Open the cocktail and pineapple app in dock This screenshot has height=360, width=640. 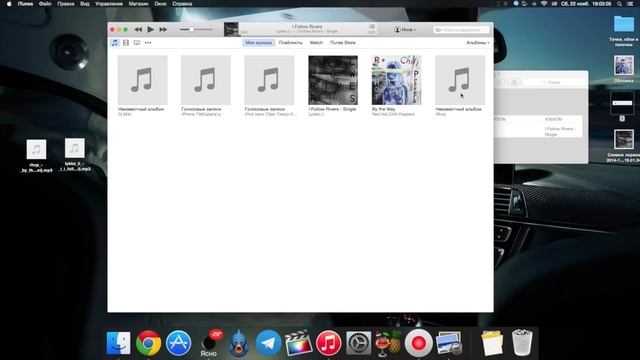click(x=389, y=342)
